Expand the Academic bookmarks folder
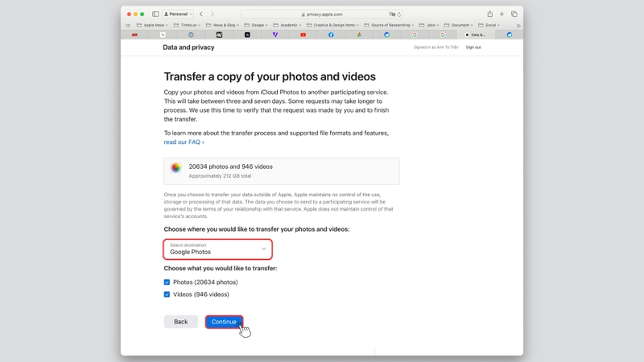 click(287, 25)
